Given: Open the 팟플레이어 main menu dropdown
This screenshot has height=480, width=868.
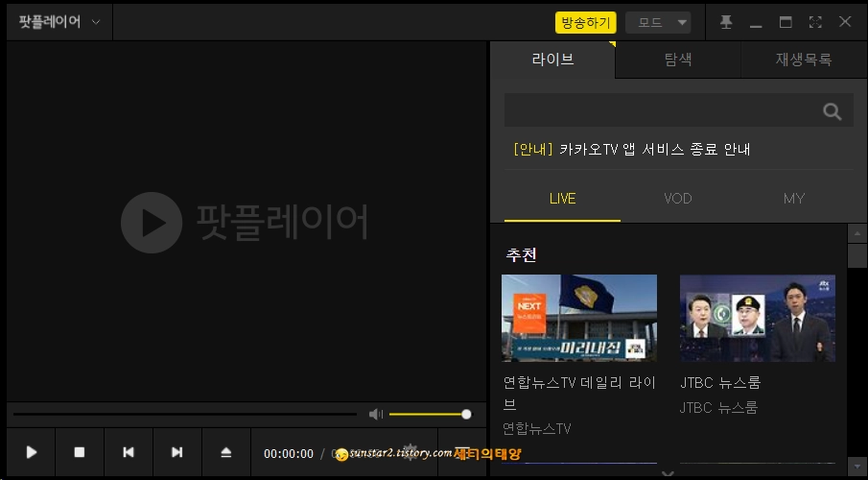Looking at the screenshot, I should [x=59, y=22].
